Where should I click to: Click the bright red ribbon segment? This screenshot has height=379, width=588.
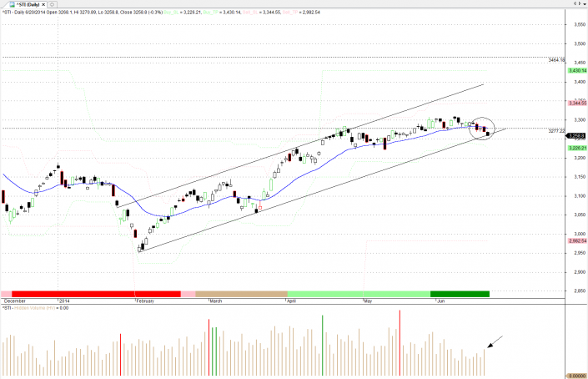[x=92, y=294]
